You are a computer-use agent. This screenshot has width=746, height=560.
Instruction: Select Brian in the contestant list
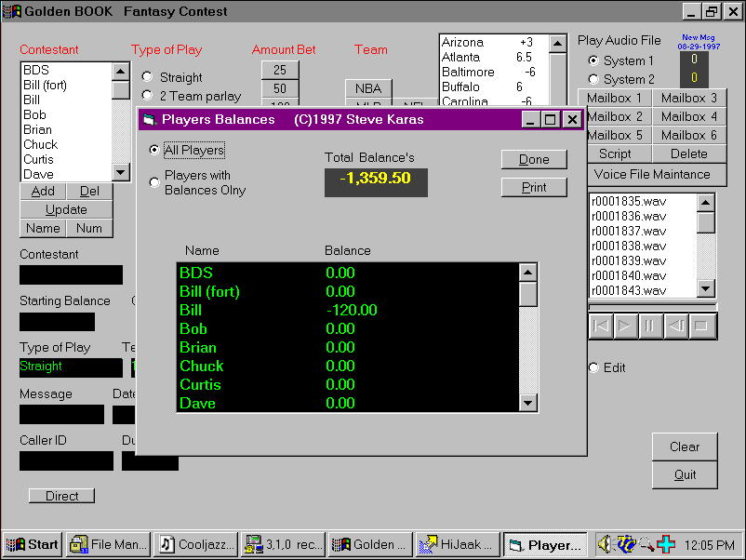tap(67, 130)
